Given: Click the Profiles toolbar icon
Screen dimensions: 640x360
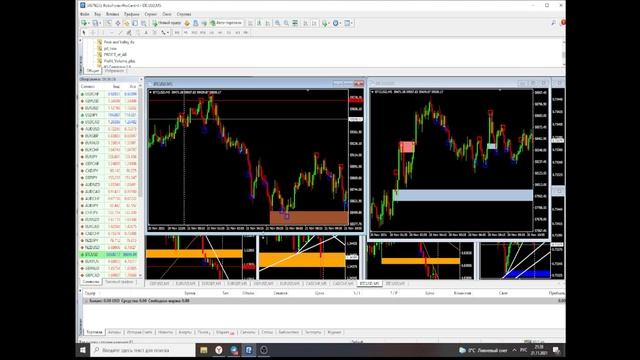Looking at the screenshot, I should click(95, 23).
